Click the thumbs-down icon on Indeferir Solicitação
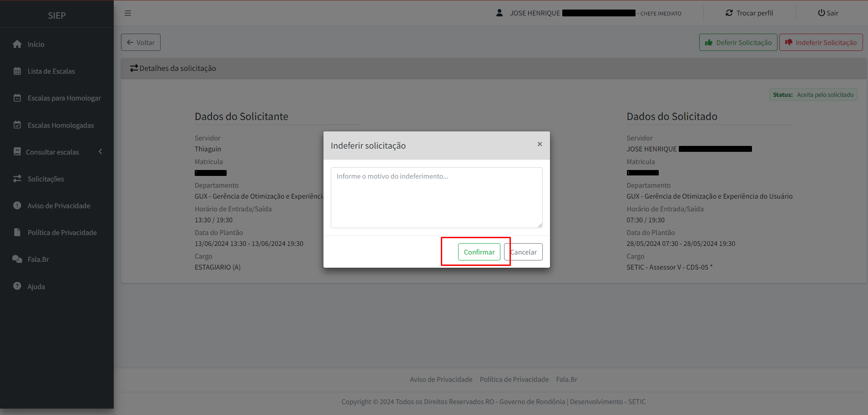The image size is (868, 415). (789, 42)
